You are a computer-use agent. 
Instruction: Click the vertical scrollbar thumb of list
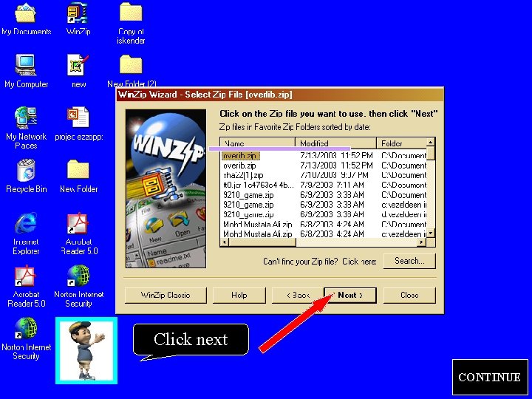pyautogui.click(x=431, y=153)
